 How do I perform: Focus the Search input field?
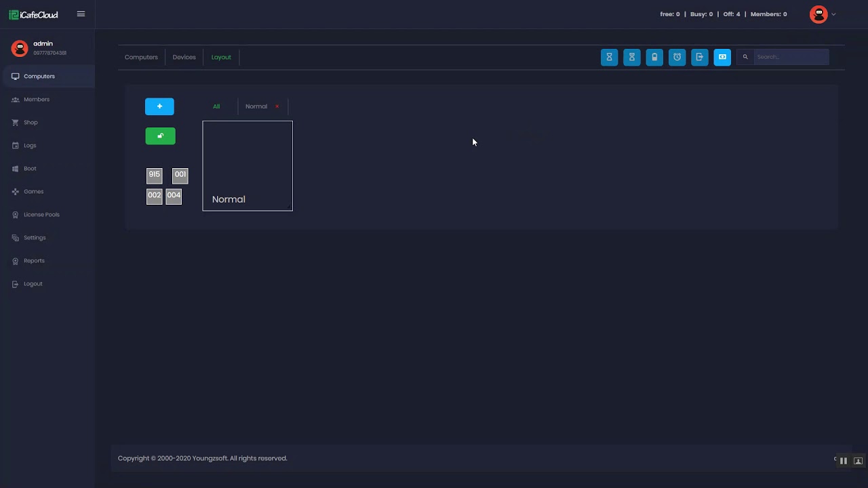click(x=791, y=57)
